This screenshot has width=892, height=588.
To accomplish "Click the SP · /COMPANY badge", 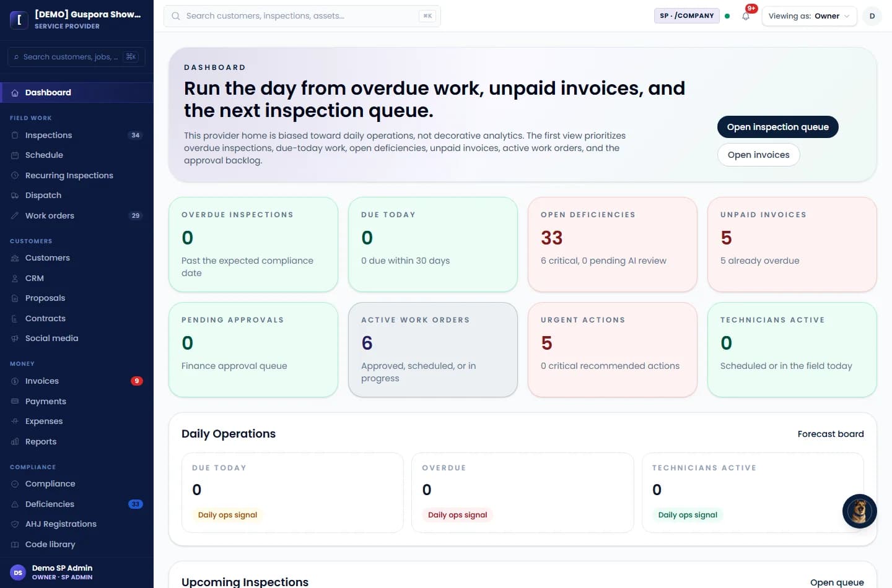I will tap(687, 16).
